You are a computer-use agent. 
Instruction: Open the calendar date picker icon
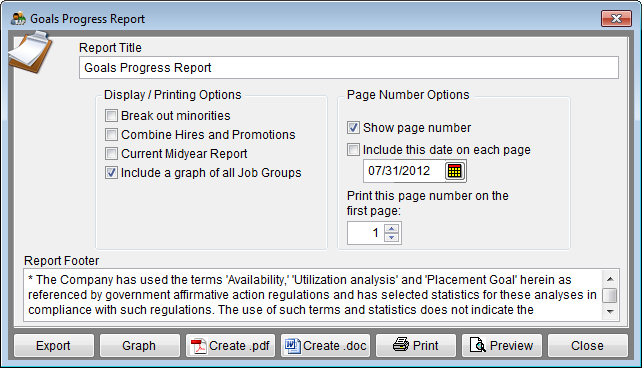pyautogui.click(x=454, y=171)
